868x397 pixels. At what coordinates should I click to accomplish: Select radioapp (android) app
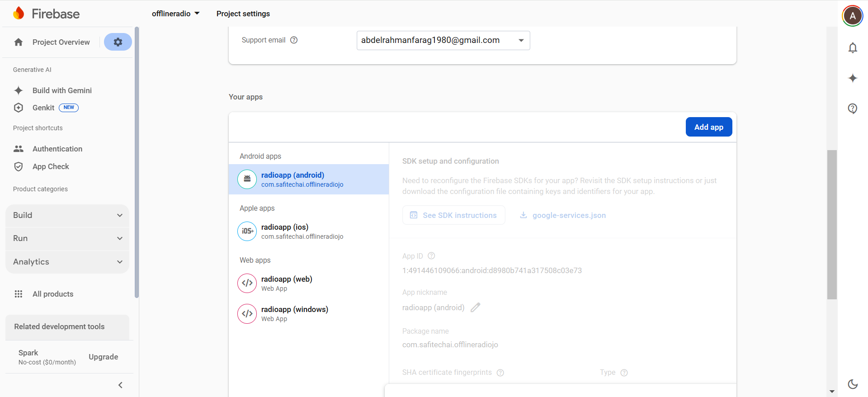309,179
